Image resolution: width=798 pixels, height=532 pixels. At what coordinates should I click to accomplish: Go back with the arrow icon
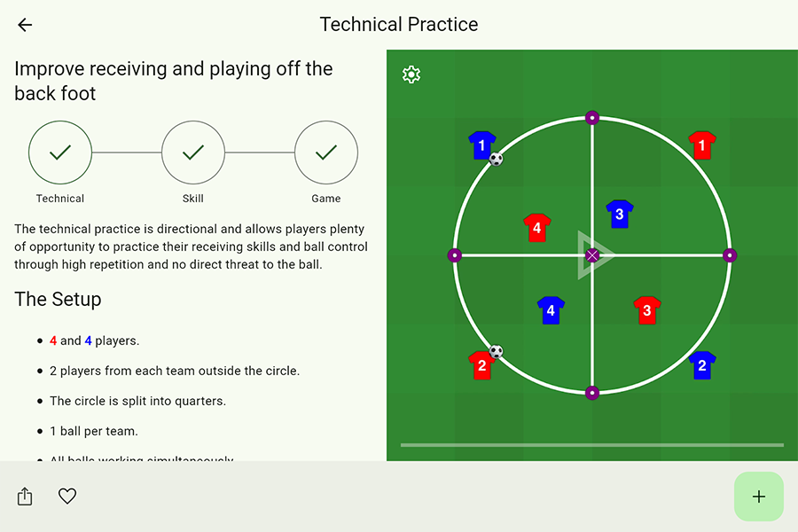click(x=25, y=25)
